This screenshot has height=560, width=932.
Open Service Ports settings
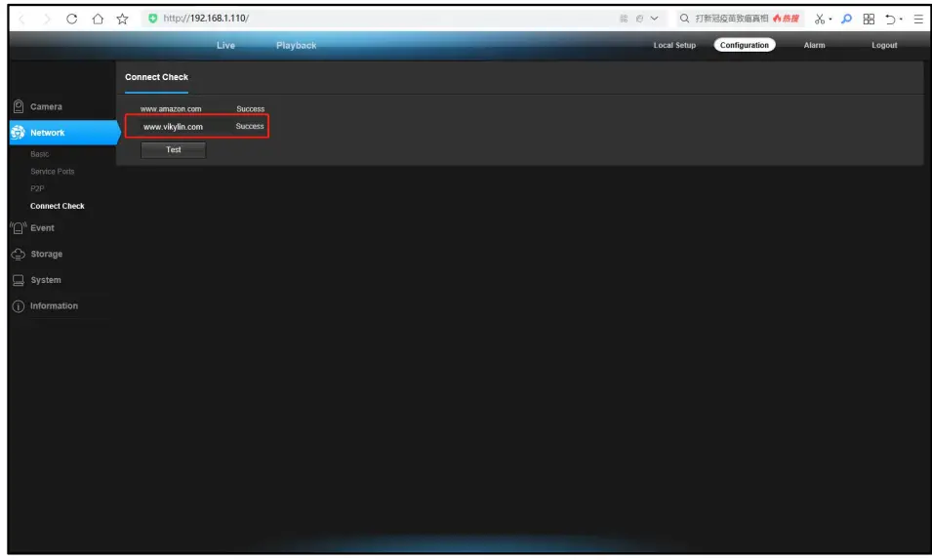[x=53, y=171]
